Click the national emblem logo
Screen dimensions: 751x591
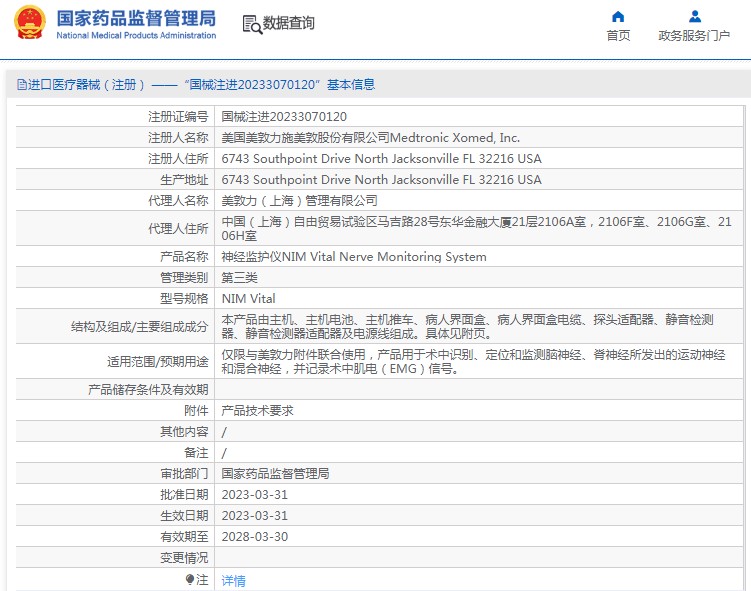point(29,24)
